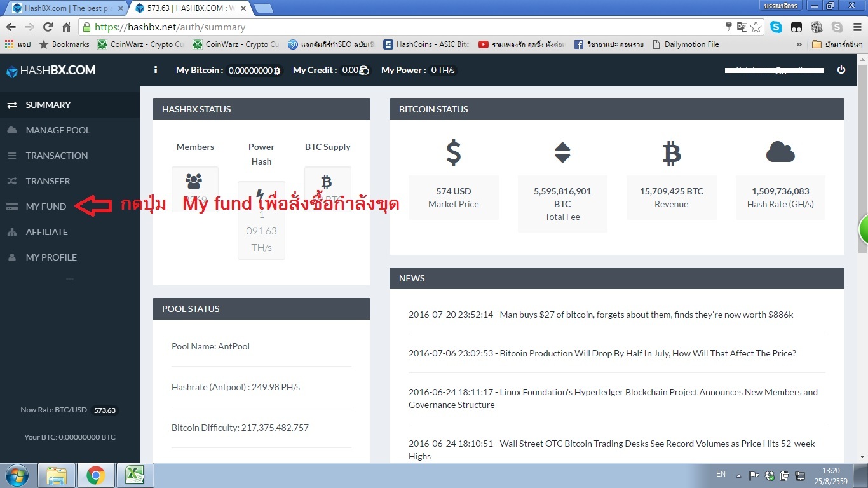Go to the Transaction page
Screen dimensions: 868x488
pyautogui.click(x=70, y=156)
